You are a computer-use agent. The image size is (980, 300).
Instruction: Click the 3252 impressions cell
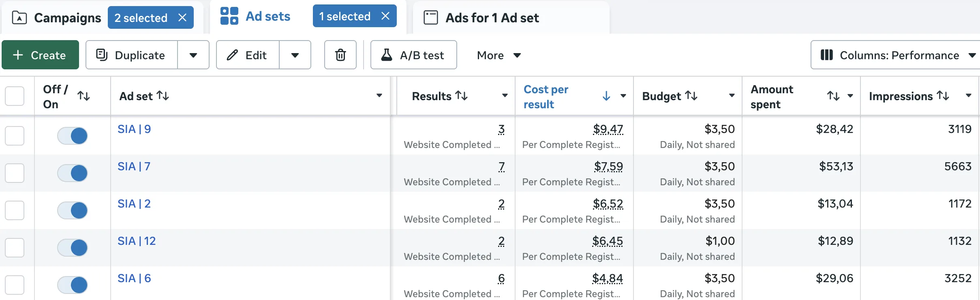click(x=958, y=278)
